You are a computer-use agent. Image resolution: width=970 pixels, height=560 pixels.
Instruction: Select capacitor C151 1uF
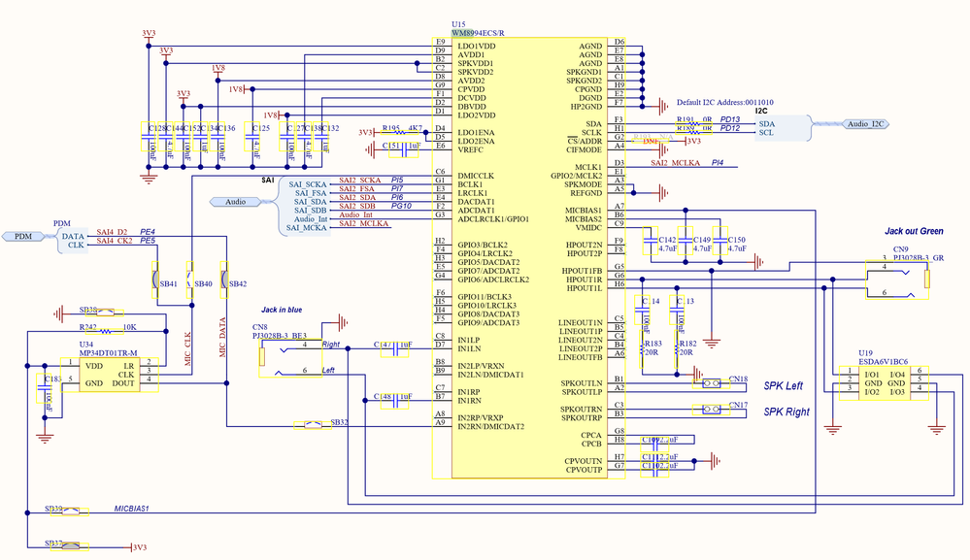coord(403,149)
